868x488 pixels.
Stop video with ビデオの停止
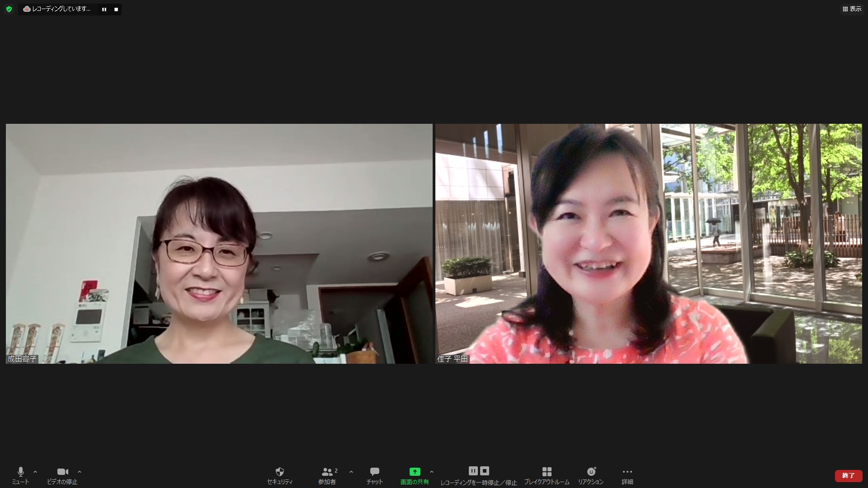click(x=62, y=475)
